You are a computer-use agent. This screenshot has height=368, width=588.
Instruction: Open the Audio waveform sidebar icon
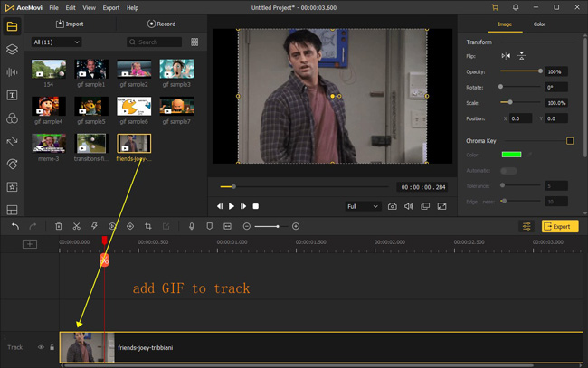(x=12, y=72)
